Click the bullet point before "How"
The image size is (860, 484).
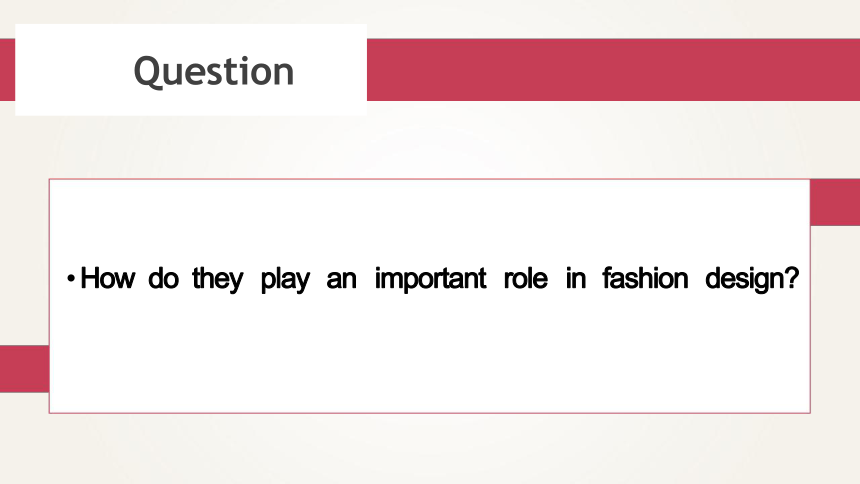71,279
